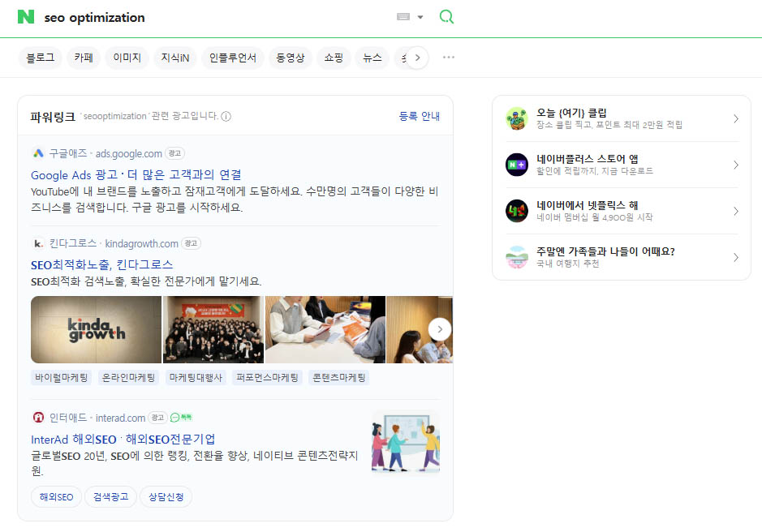Open the 등록 안내 link
The image size is (762, 532).
click(x=420, y=116)
